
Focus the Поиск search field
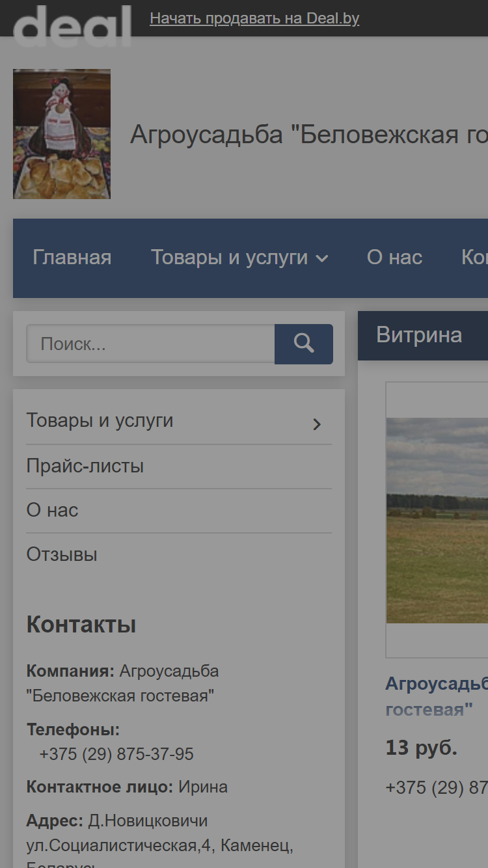150,344
